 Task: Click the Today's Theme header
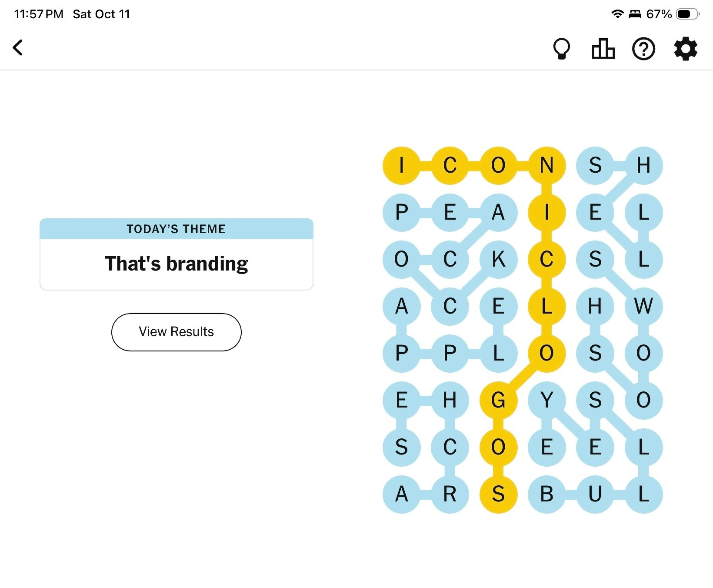176,229
